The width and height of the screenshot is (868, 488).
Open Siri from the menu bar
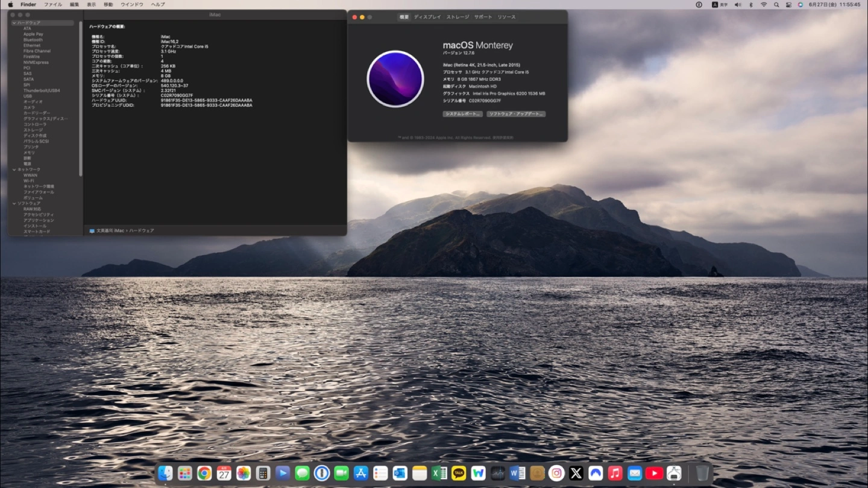(800, 4)
